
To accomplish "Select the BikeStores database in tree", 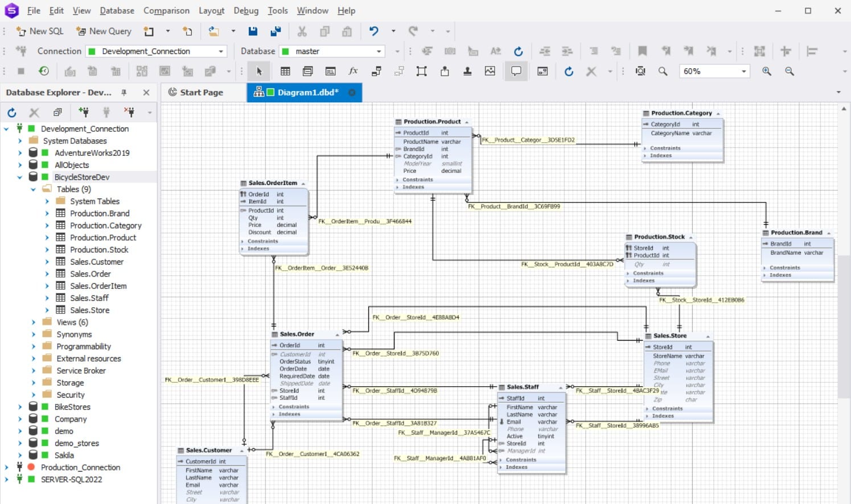I will 72,407.
